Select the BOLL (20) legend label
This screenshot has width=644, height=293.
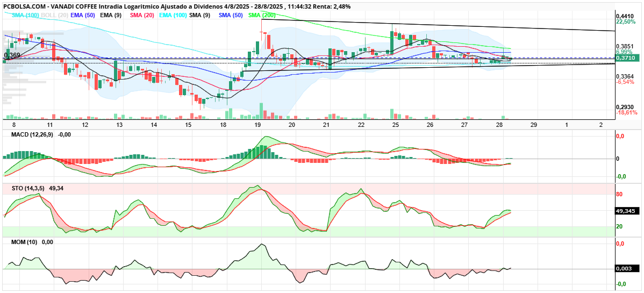click(55, 15)
